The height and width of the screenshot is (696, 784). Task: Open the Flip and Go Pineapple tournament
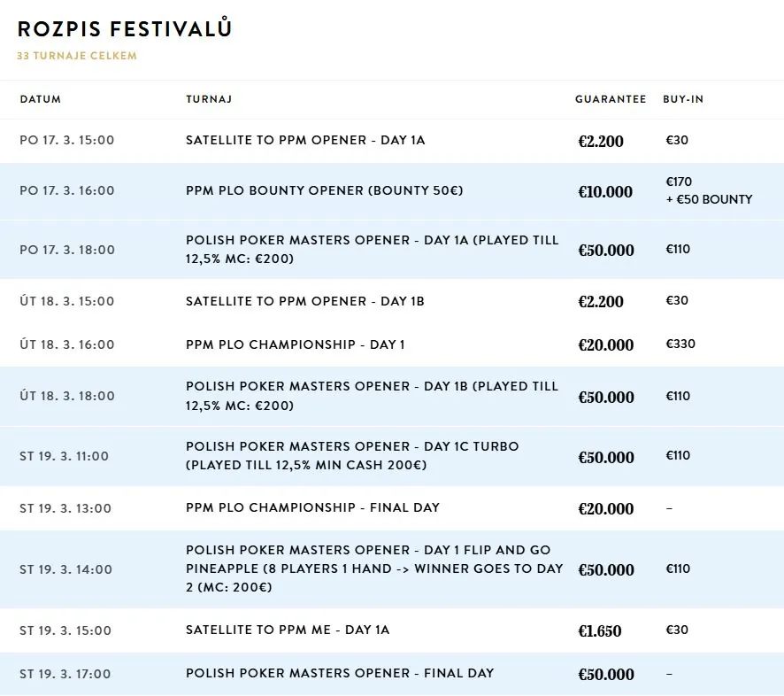392,568
